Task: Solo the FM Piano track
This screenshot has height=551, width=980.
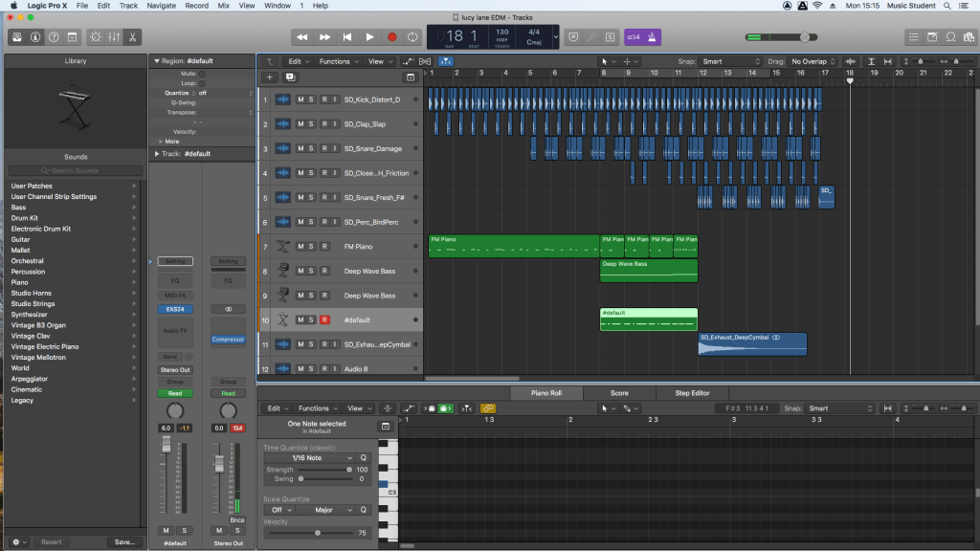Action: tap(312, 247)
